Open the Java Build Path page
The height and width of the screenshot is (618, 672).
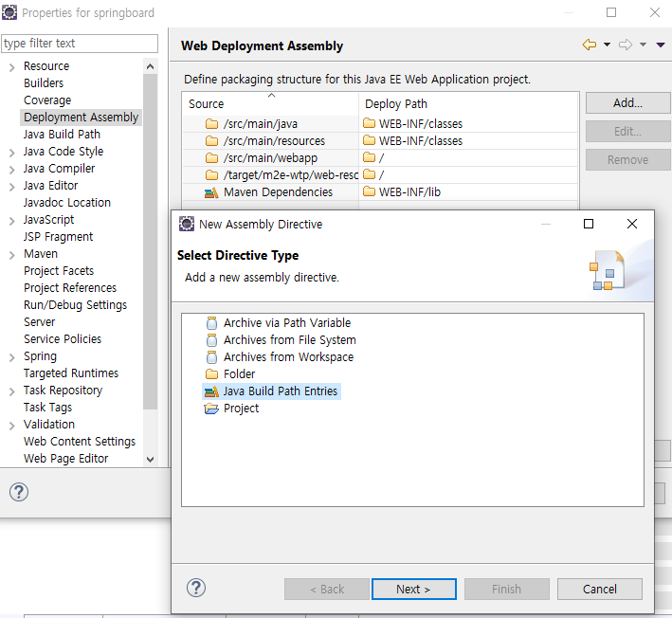tap(62, 135)
